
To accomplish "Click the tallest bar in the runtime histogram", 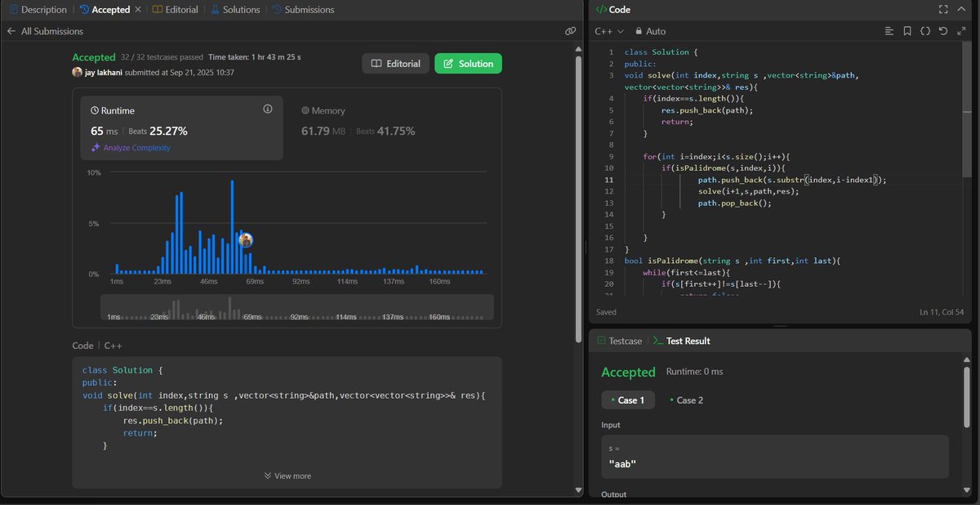I will click(233, 227).
